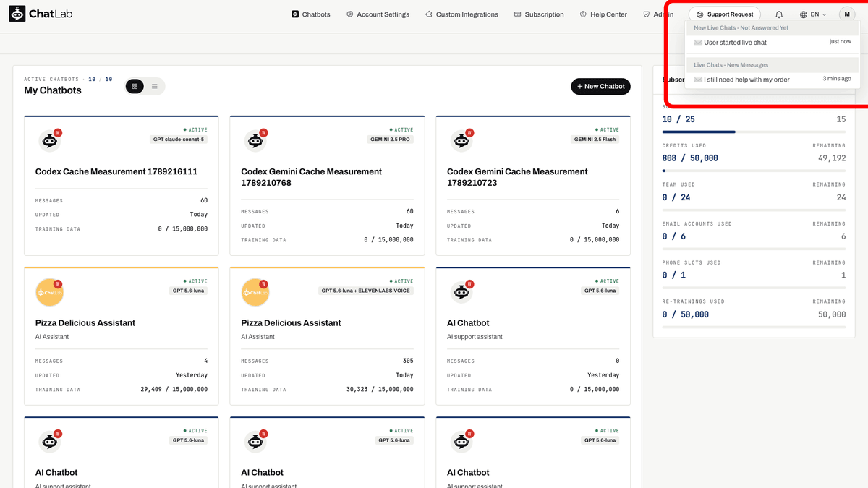
Task: Go to the Chatbots nav item
Action: (311, 14)
